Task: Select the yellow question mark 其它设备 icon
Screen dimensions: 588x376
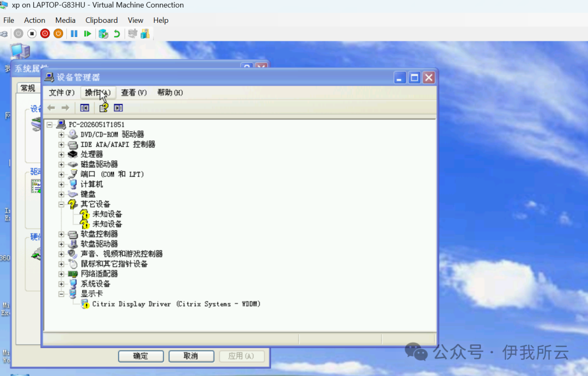Action: (x=73, y=204)
